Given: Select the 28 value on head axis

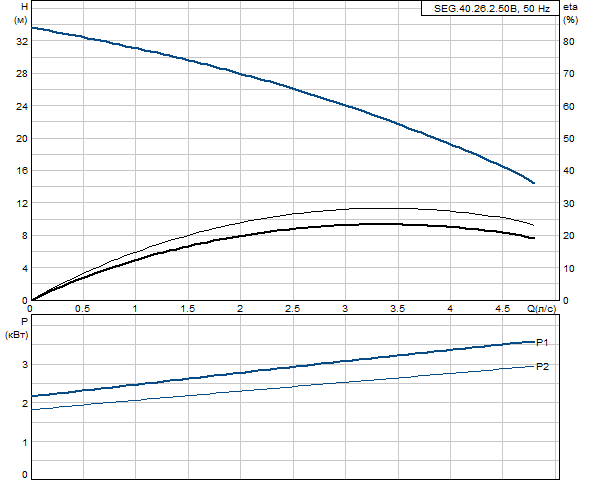Looking at the screenshot, I should pos(22,73).
